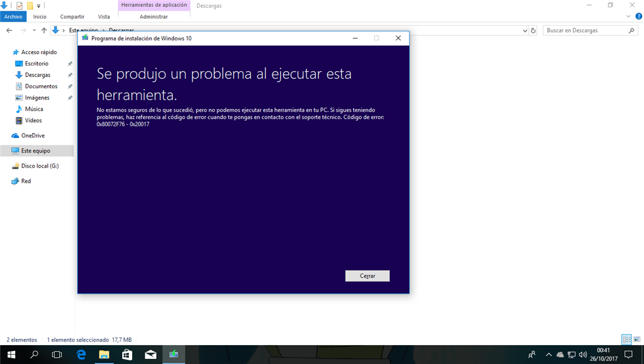This screenshot has width=644, height=364.
Task: Open the Windows Start menu
Action: pyautogui.click(x=11, y=354)
